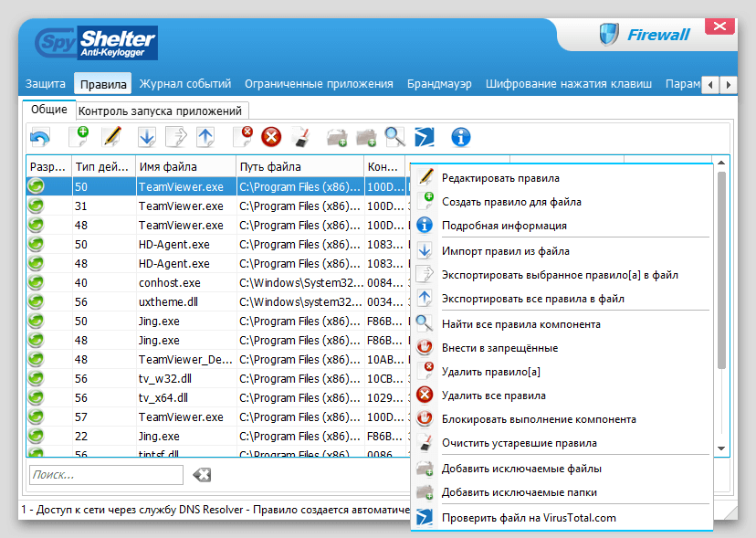Click the 'C:\Windows\System32...' path of conhost.exe
Image resolution: width=756 pixels, height=538 pixels.
301,283
